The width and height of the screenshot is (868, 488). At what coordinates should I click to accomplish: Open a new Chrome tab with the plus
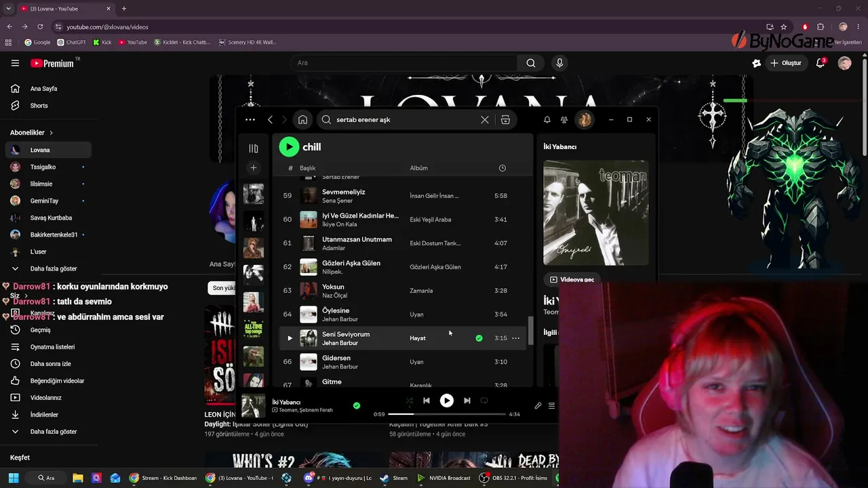click(123, 9)
